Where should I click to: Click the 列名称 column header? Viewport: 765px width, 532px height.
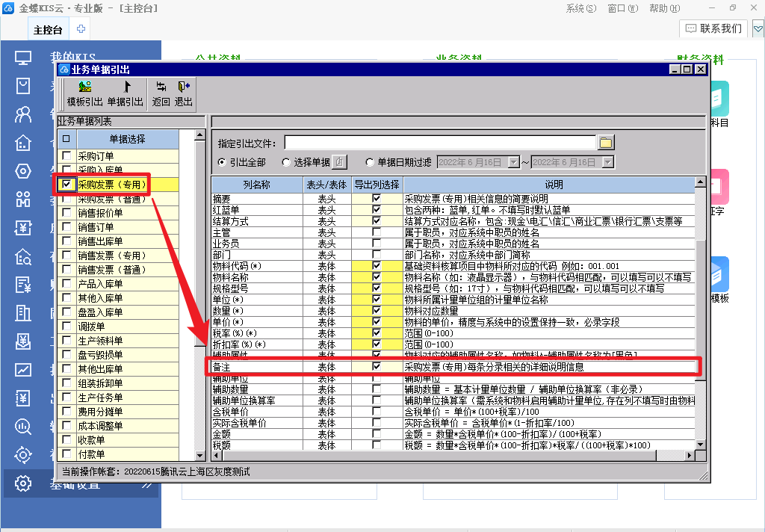[x=257, y=185]
